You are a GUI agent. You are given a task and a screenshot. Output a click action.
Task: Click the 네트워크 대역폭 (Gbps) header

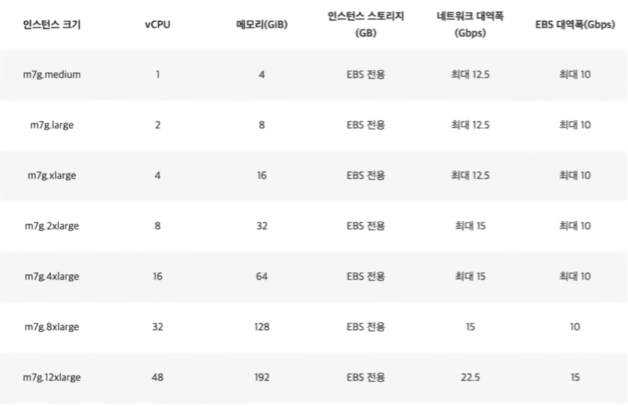470,24
